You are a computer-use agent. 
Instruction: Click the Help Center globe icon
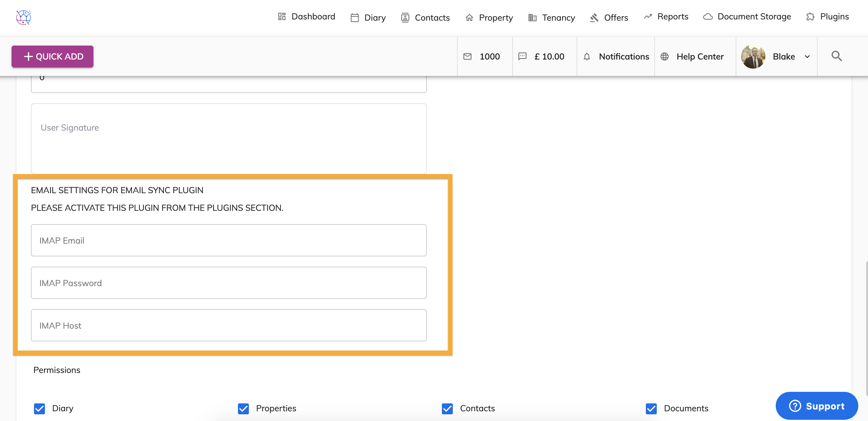pyautogui.click(x=664, y=56)
